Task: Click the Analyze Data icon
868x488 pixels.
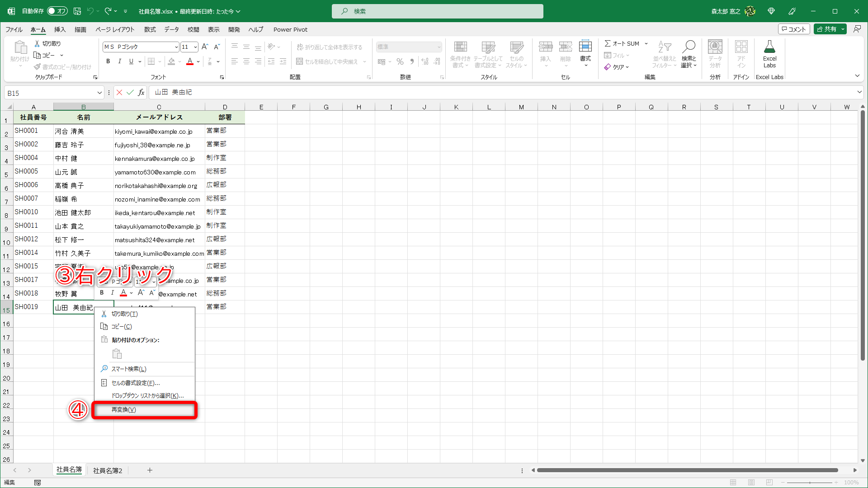Action: click(715, 54)
